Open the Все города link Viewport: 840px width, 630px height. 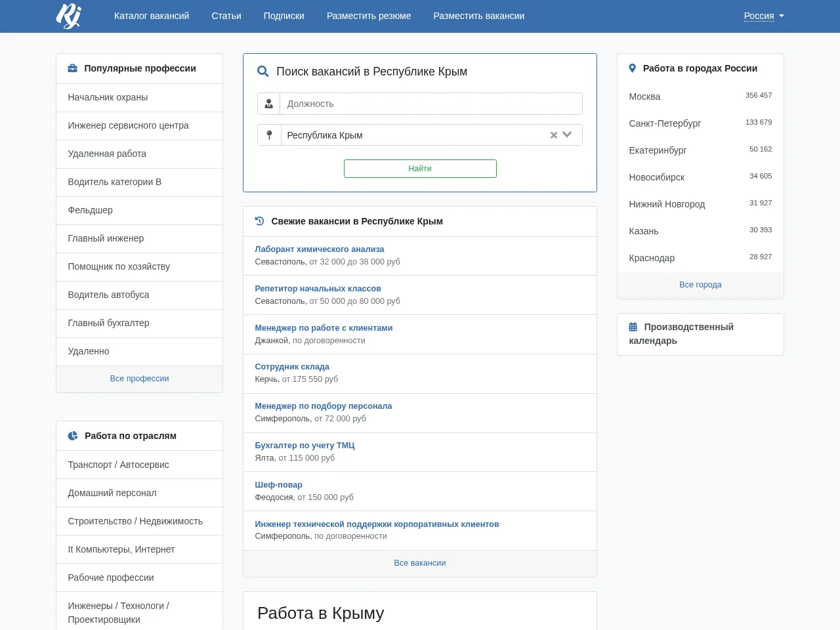700,285
